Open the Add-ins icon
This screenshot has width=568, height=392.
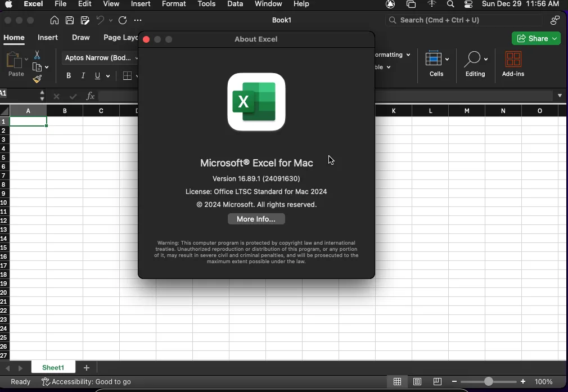pos(513,59)
